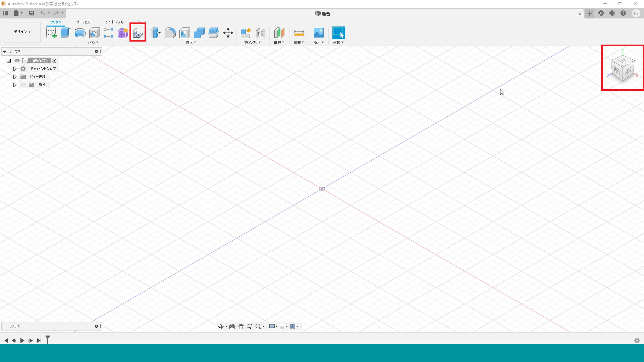
Task: Open Viewports layout dropdown
Action: click(x=294, y=326)
